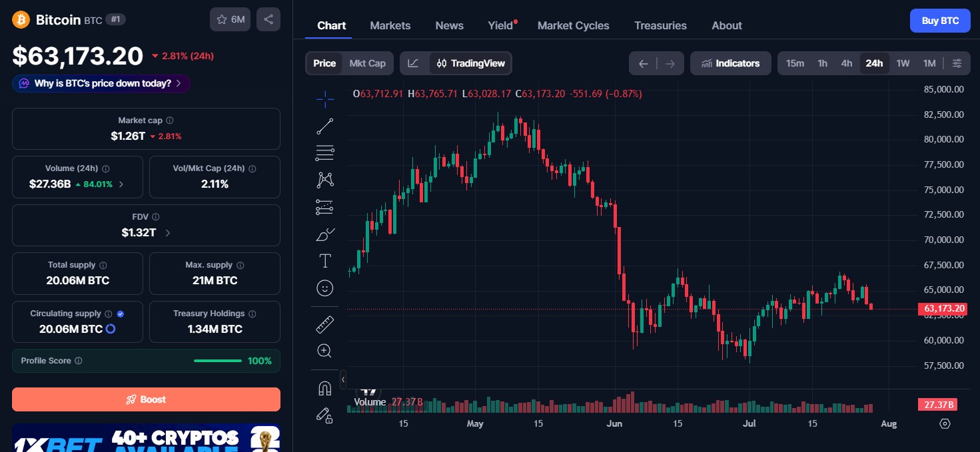Select the forecasting and position tool

(325, 207)
